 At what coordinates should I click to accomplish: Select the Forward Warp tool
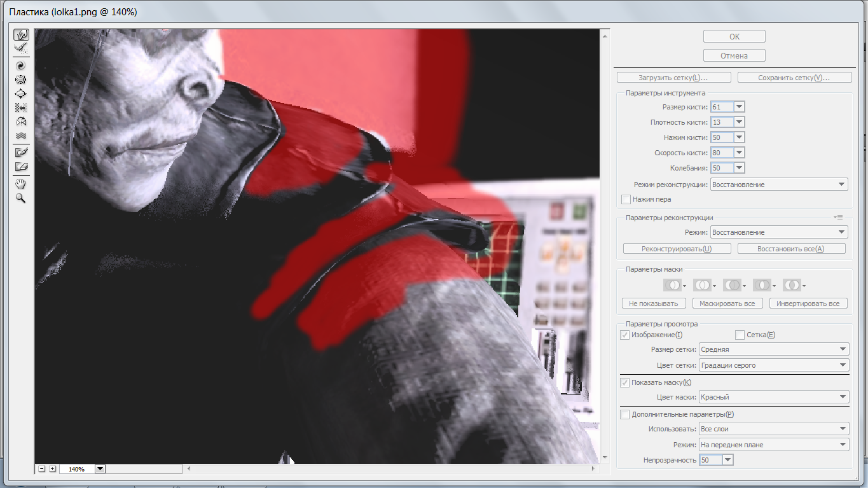point(20,34)
